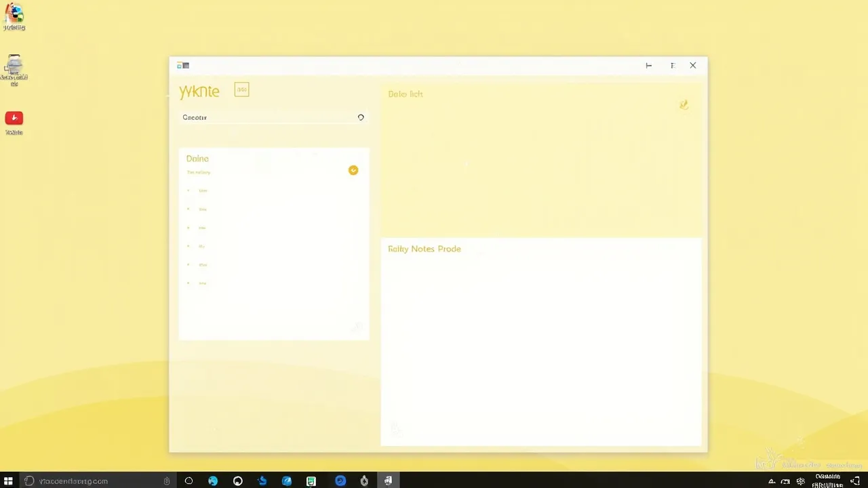Open the Windows Start menu
868x488 pixels.
tap(8, 481)
